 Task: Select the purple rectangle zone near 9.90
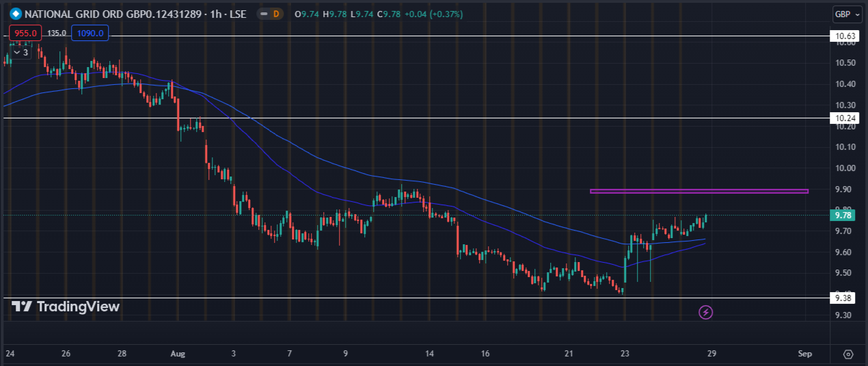click(x=699, y=191)
